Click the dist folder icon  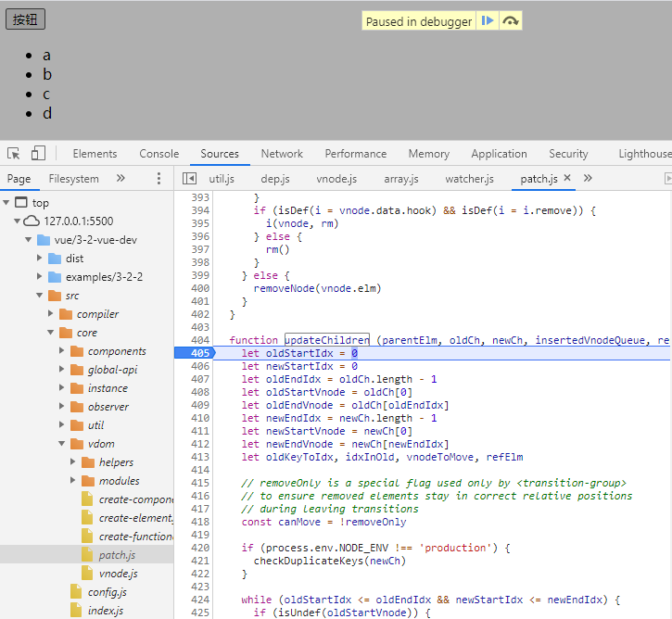55,259
